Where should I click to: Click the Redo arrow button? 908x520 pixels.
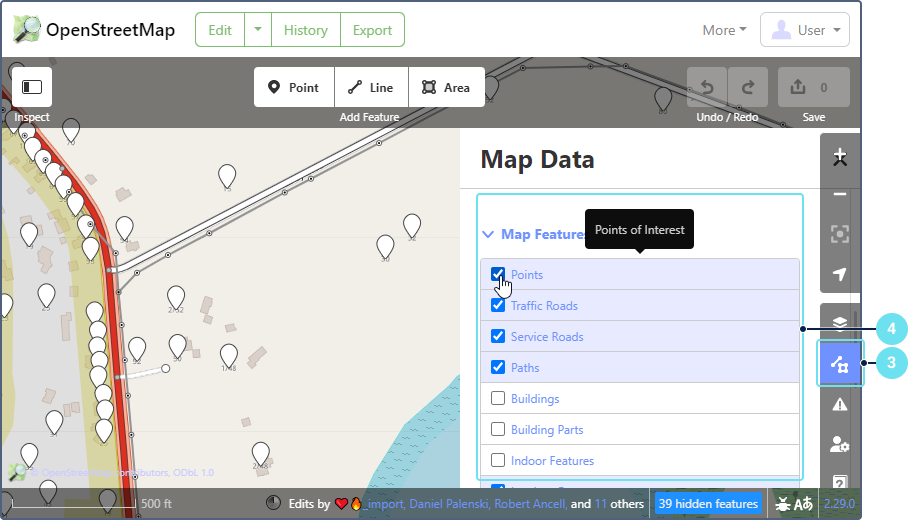point(748,87)
